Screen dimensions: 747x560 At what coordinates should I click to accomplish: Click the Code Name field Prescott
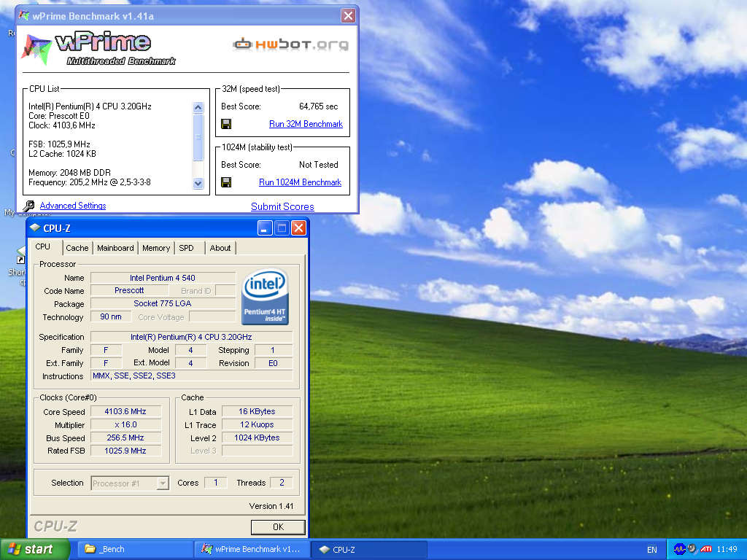click(x=129, y=290)
